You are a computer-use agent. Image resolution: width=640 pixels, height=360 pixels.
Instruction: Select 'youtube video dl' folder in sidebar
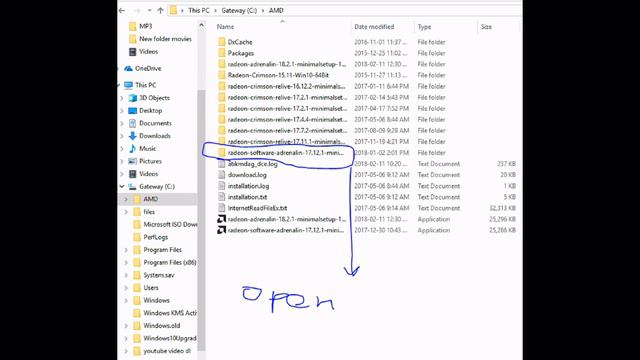pos(167,351)
